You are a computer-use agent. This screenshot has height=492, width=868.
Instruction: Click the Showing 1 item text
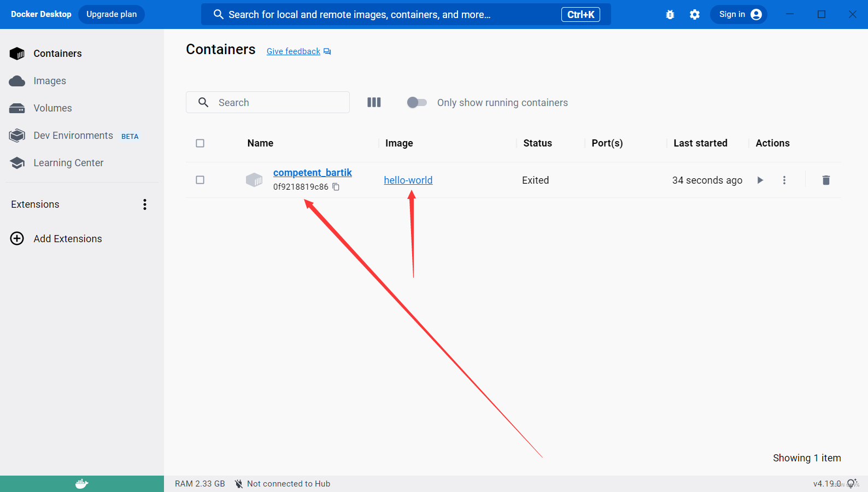pos(807,458)
